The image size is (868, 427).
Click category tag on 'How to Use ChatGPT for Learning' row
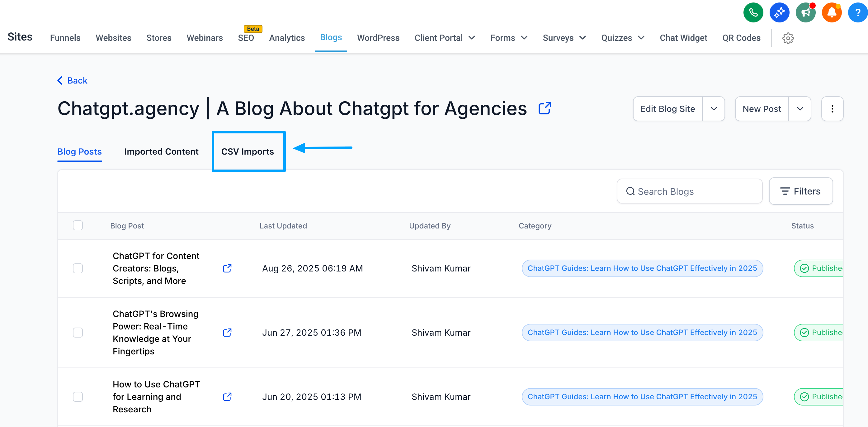click(x=642, y=396)
